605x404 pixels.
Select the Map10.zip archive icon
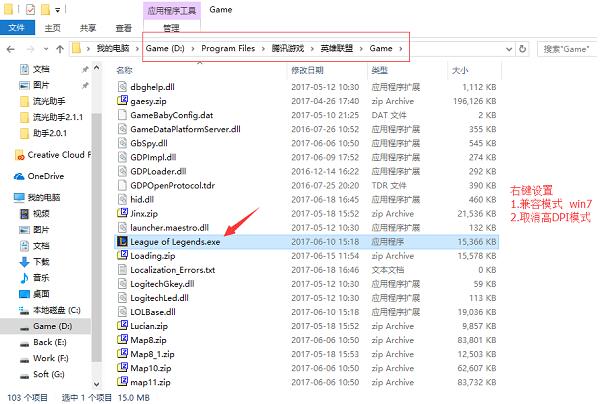[x=122, y=368]
